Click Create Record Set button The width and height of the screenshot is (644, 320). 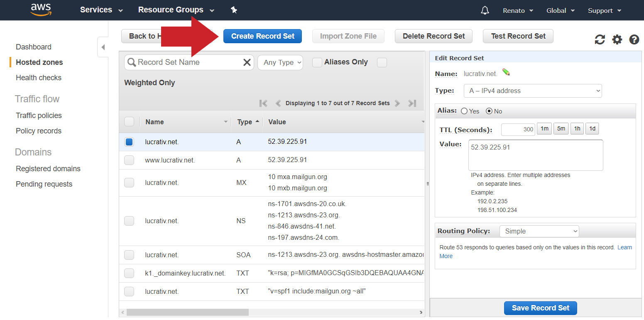(x=262, y=36)
